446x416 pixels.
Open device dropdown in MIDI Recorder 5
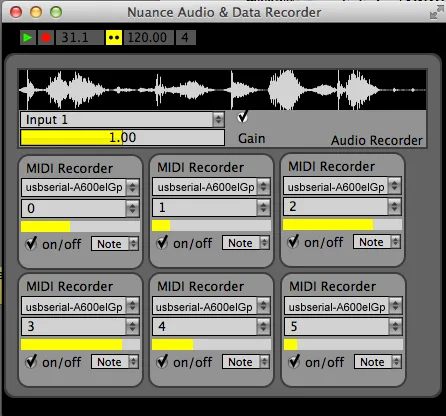coord(343,306)
